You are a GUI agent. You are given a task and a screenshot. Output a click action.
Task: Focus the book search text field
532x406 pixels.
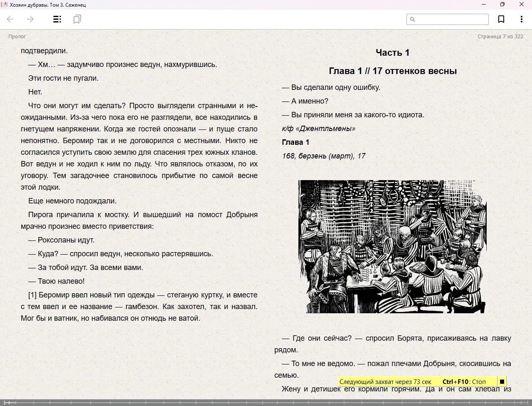tap(451, 19)
